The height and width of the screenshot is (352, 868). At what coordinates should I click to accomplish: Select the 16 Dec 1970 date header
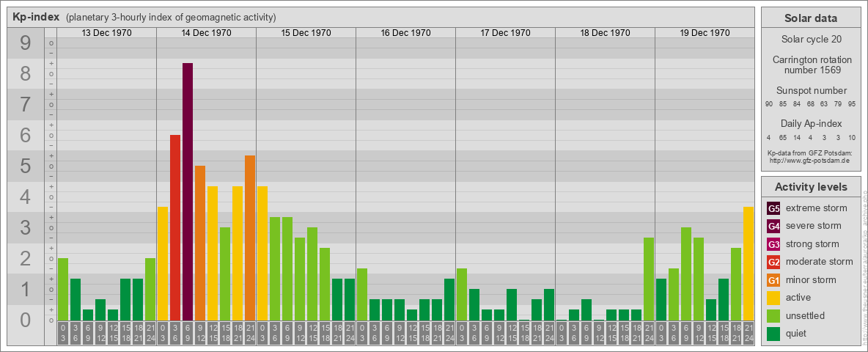point(405,33)
